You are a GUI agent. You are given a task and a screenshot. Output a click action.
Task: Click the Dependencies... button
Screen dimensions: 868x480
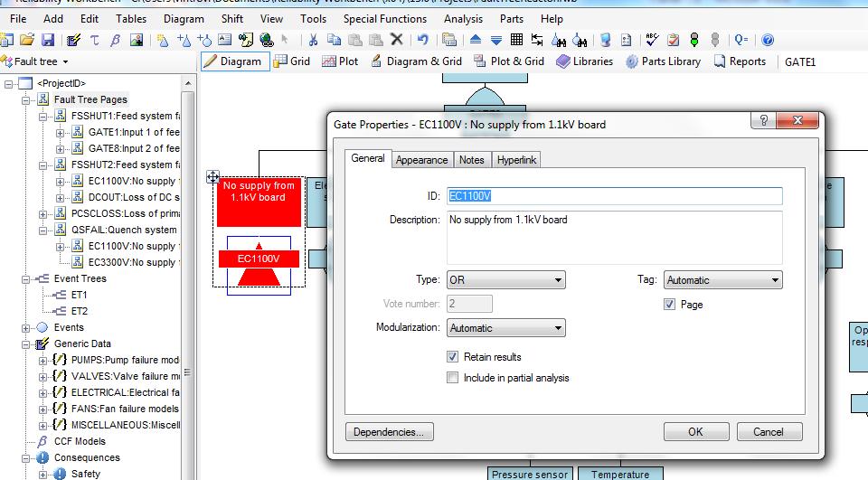coord(389,432)
